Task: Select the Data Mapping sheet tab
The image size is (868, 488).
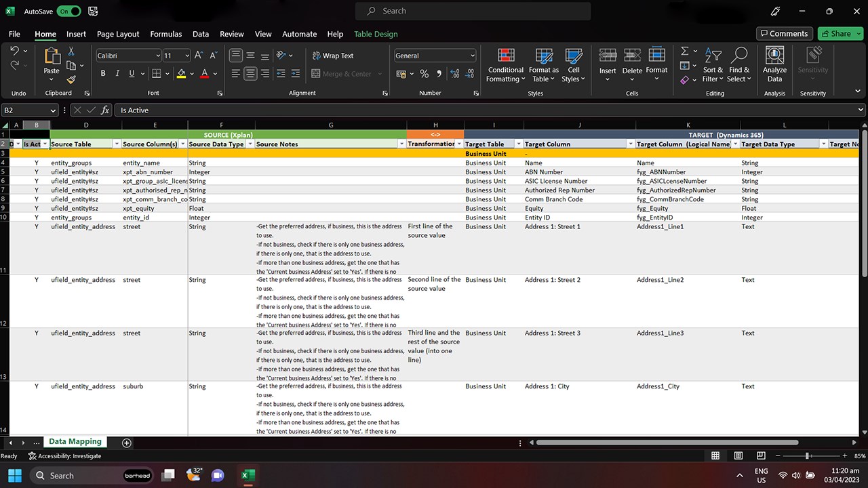Action: point(75,441)
